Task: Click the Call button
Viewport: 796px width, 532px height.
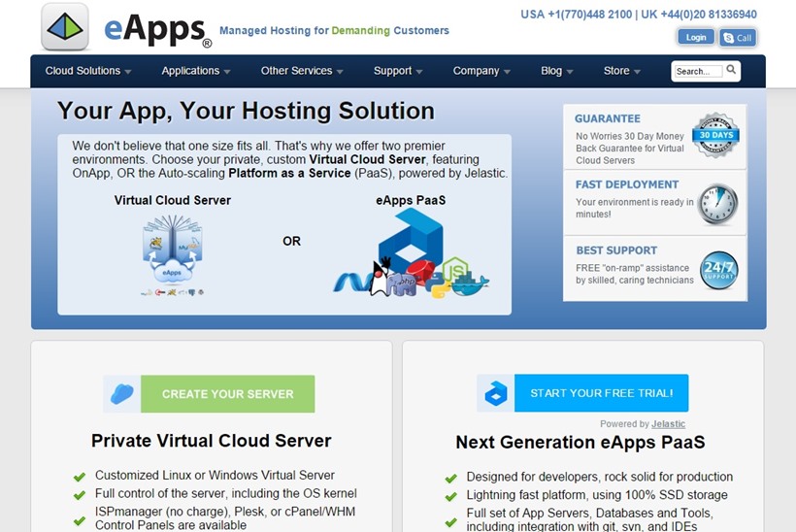Action: (x=738, y=38)
